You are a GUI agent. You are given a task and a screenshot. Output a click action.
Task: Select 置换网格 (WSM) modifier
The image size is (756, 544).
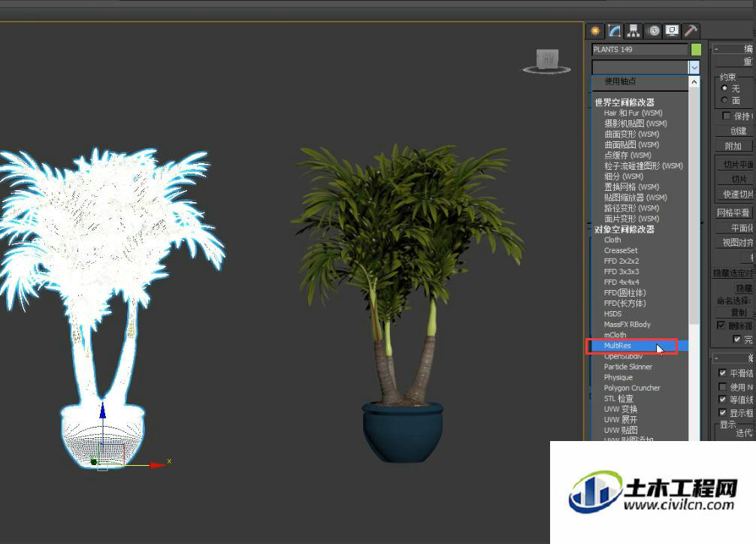tap(631, 187)
